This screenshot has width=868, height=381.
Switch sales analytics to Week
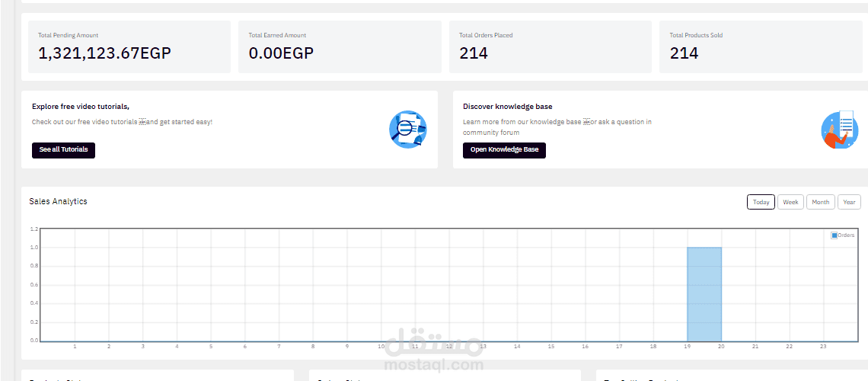(x=790, y=202)
